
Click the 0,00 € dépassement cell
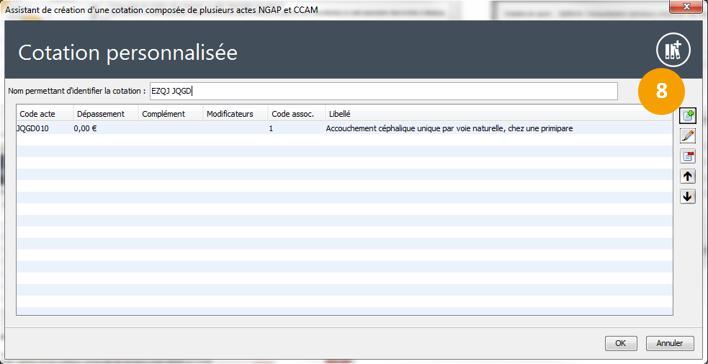click(x=86, y=129)
